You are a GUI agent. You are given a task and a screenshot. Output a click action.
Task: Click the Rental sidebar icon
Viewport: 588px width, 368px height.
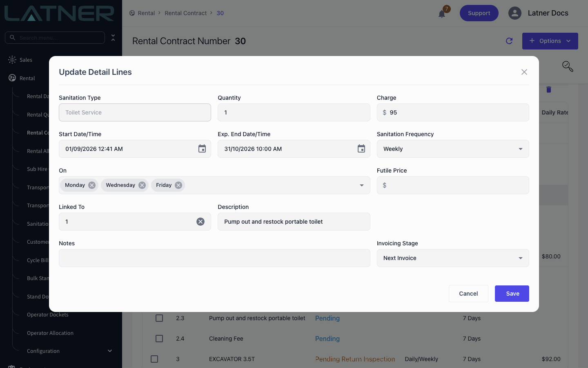12,78
